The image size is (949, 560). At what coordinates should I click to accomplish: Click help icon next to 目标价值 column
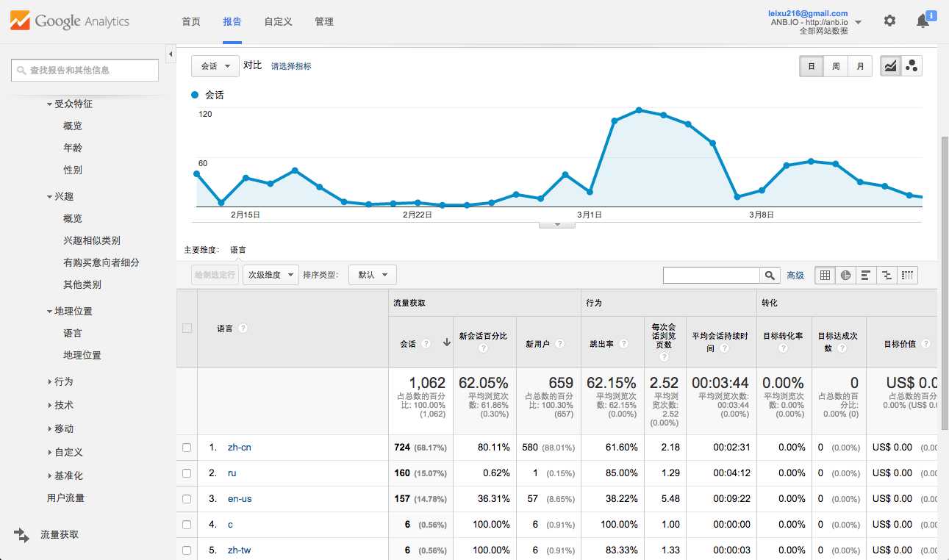tap(925, 343)
